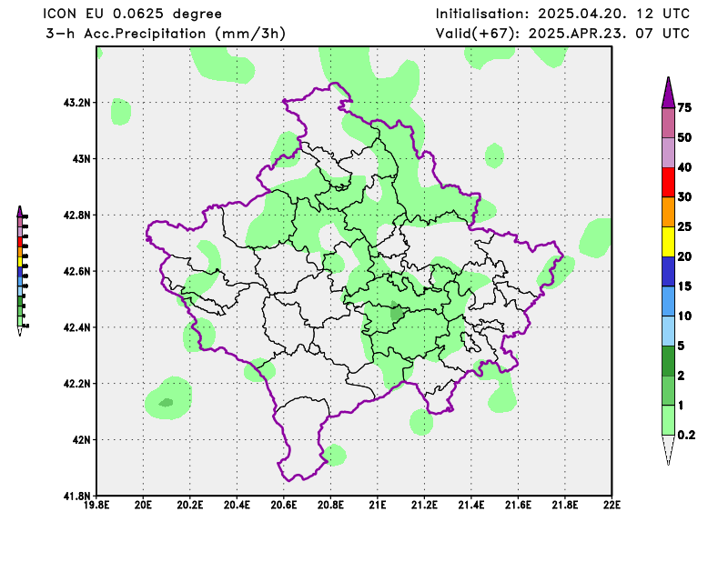The height and width of the screenshot is (562, 728).
Task: Click the '21E' longitude axis label
Action: [x=378, y=505]
